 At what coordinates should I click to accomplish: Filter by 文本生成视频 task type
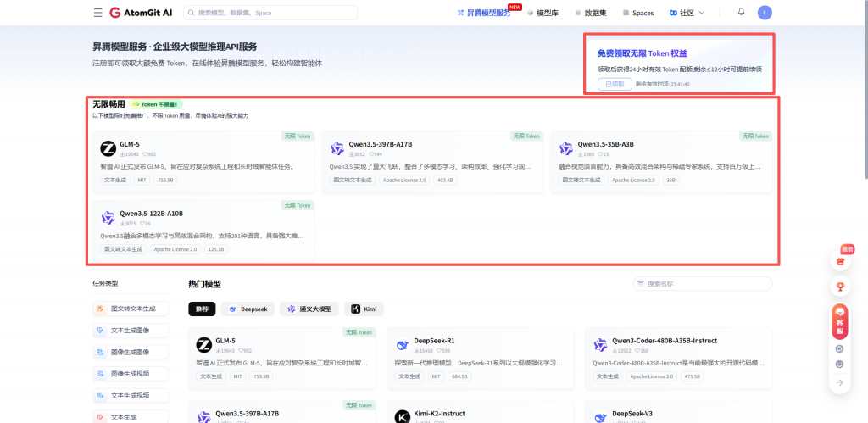[130, 395]
